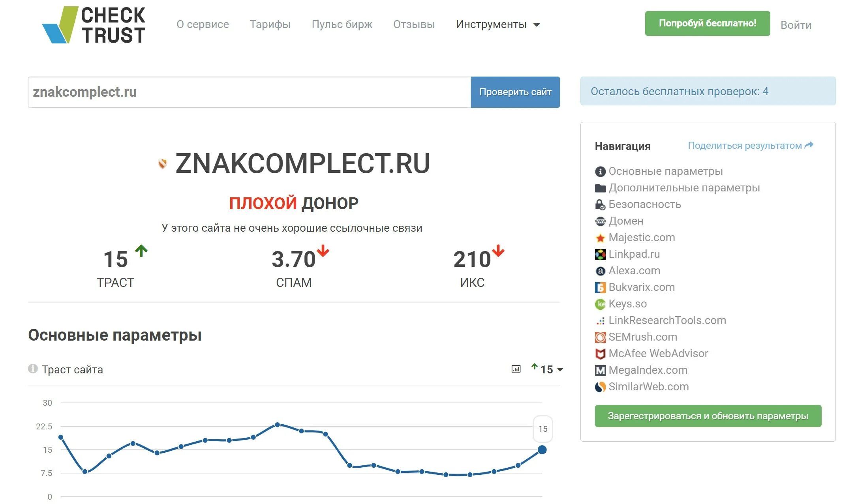Open the Отзывы menu item
Viewport: 856px width, 504px height.
coord(413,24)
